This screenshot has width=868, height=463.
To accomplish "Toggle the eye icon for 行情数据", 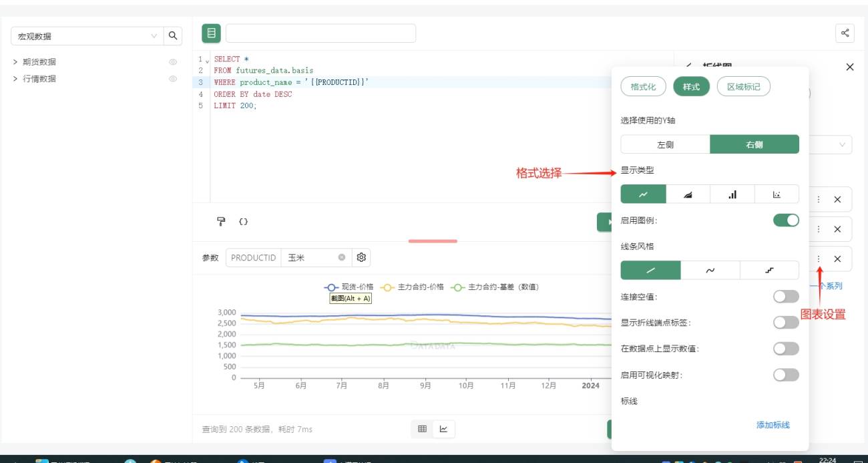I will [x=173, y=79].
